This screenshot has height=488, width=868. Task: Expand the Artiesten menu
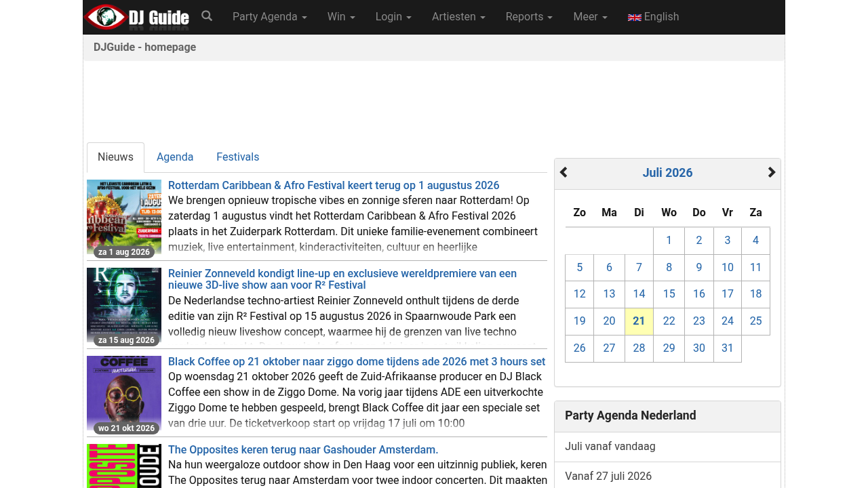click(x=458, y=17)
